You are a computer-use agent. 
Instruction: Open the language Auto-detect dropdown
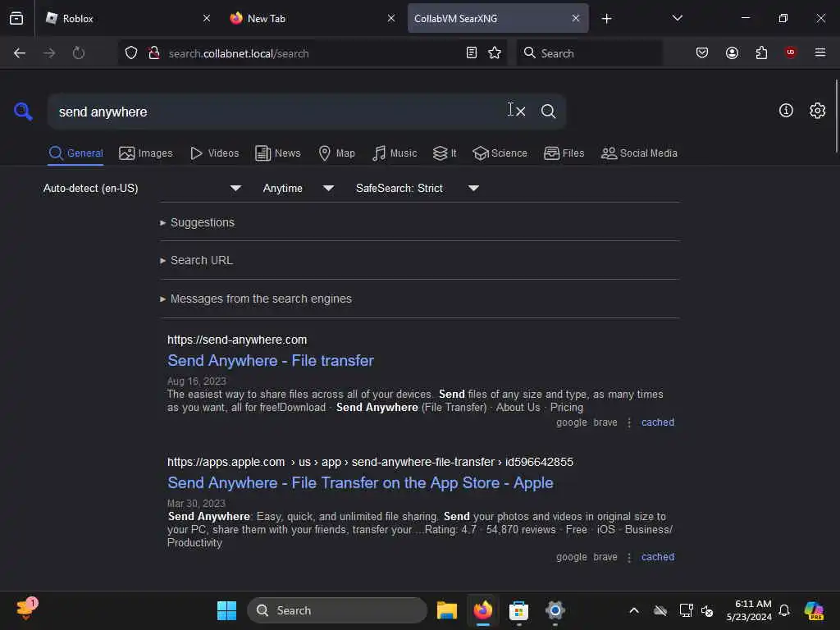coord(142,188)
